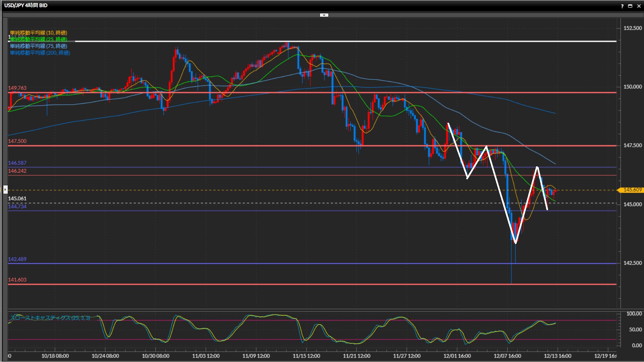Screen dimensions: 644x362
Task: Select the 146.242 horizontal line label
Action: coord(17,171)
